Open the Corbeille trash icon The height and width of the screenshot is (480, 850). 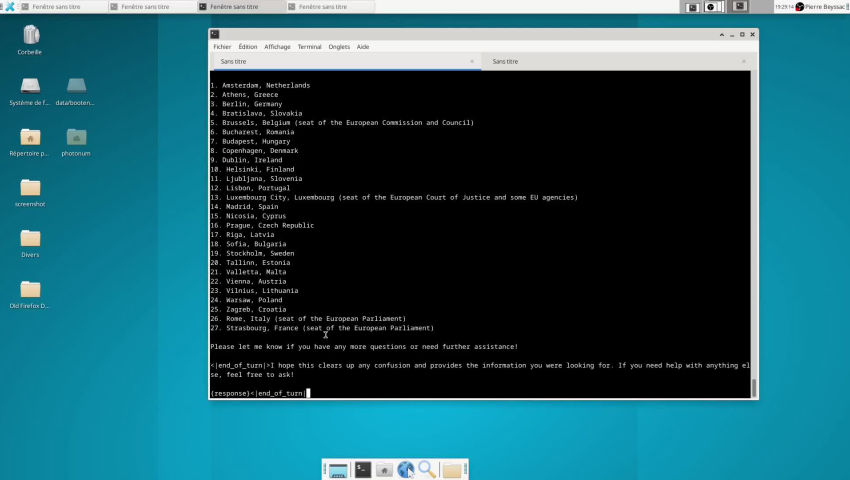click(31, 35)
